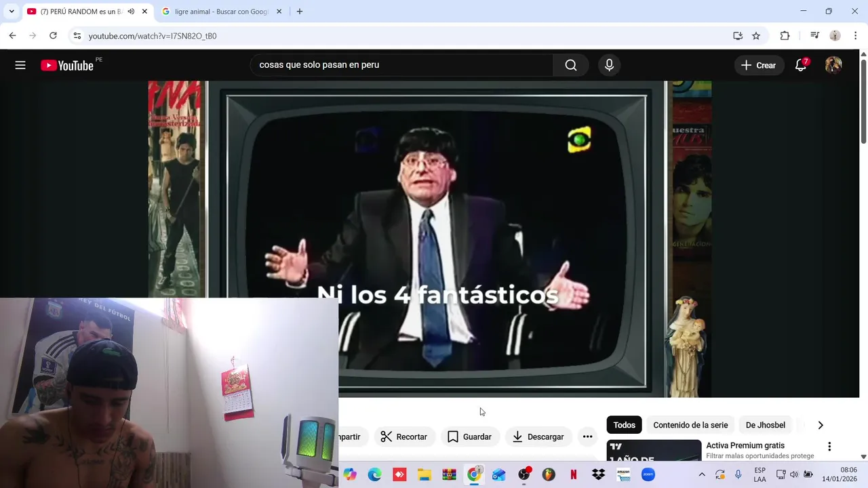
Task: Bookmark this page with star icon
Action: pos(756,36)
